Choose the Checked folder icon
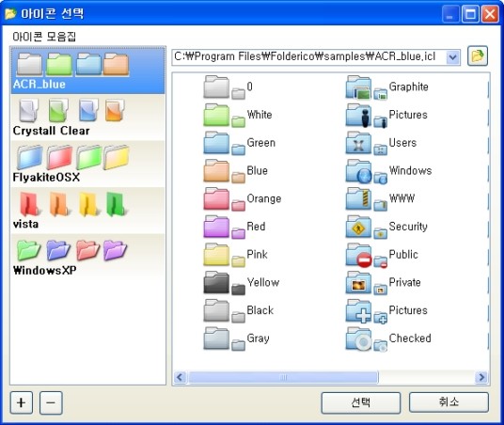The height and width of the screenshot is (425, 504). coord(358,338)
